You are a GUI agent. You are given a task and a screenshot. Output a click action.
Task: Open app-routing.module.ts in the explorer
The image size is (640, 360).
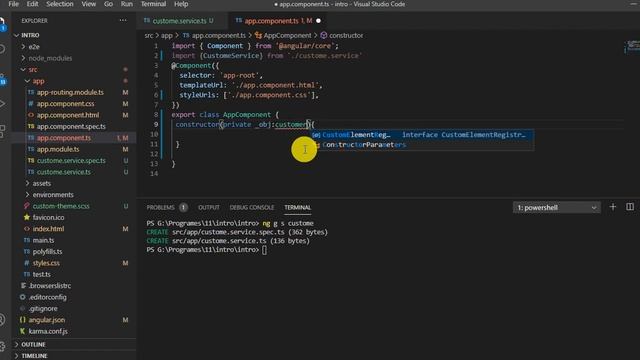[x=70, y=92]
